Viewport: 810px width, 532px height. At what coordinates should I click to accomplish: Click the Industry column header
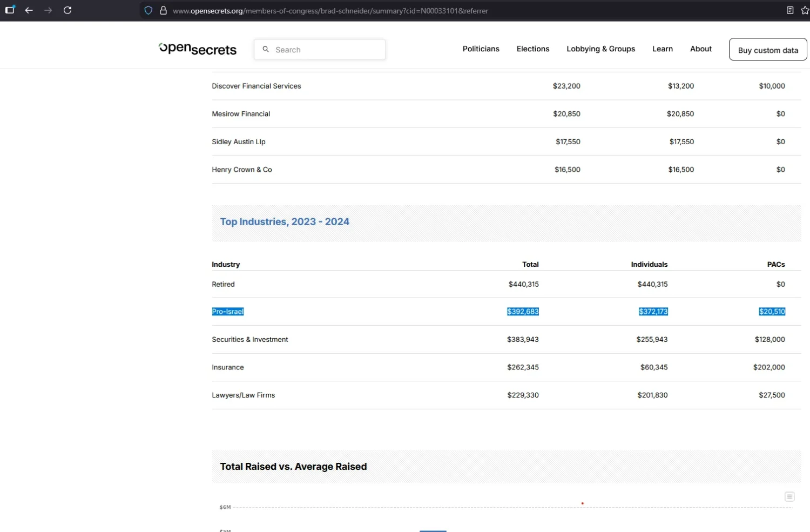[226, 264]
